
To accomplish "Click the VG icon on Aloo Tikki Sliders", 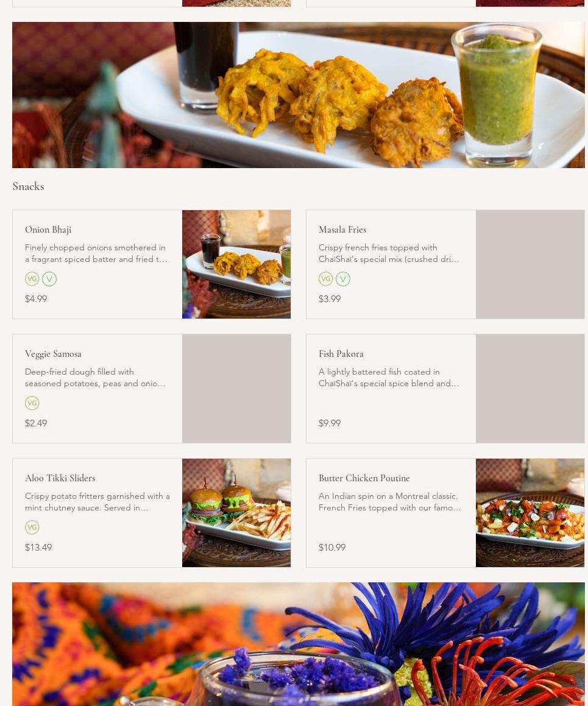I will point(32,528).
